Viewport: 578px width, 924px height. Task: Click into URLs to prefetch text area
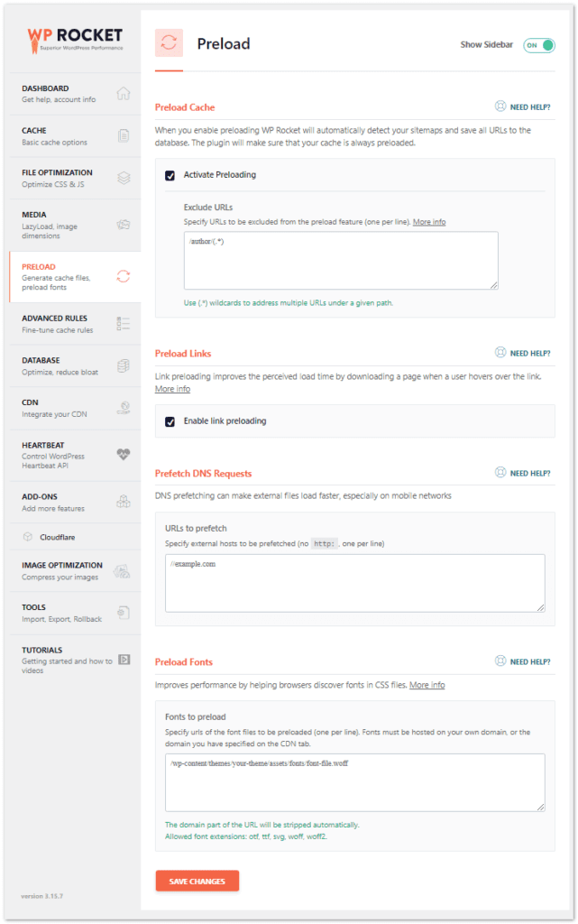point(355,583)
